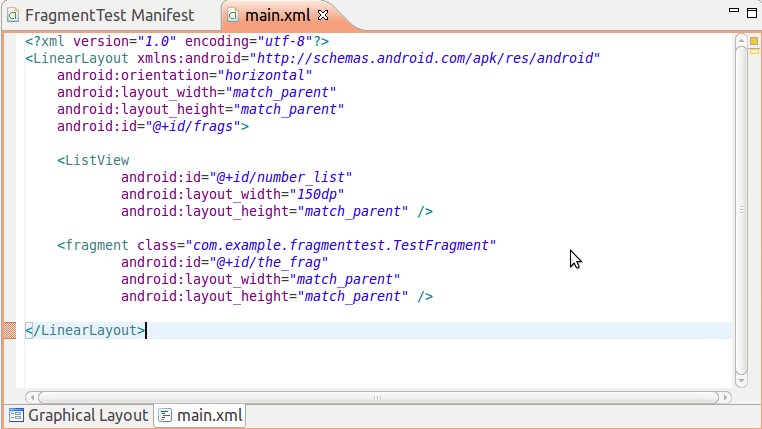Click the "@+id/the_frag" id value
This screenshot has height=429, width=762.
(x=269, y=262)
